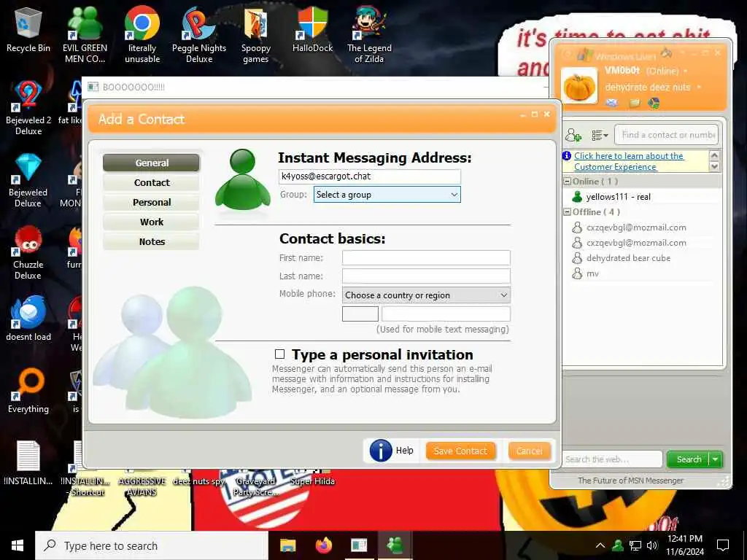Click the Help button with info icon
Viewport: 747px width, 560px height.
coord(392,450)
